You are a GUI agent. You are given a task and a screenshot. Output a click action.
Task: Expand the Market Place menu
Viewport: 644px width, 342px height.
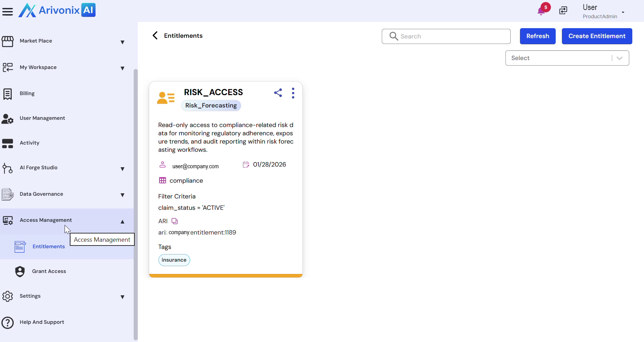click(122, 42)
